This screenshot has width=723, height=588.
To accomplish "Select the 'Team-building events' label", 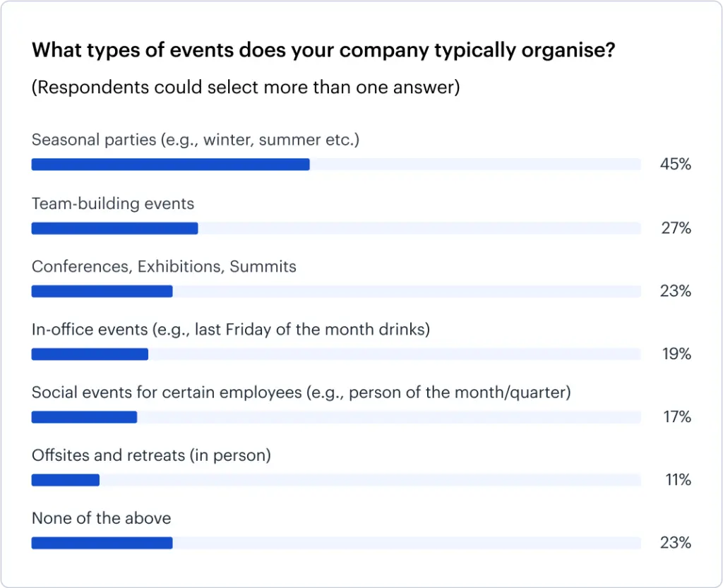I will (113, 204).
